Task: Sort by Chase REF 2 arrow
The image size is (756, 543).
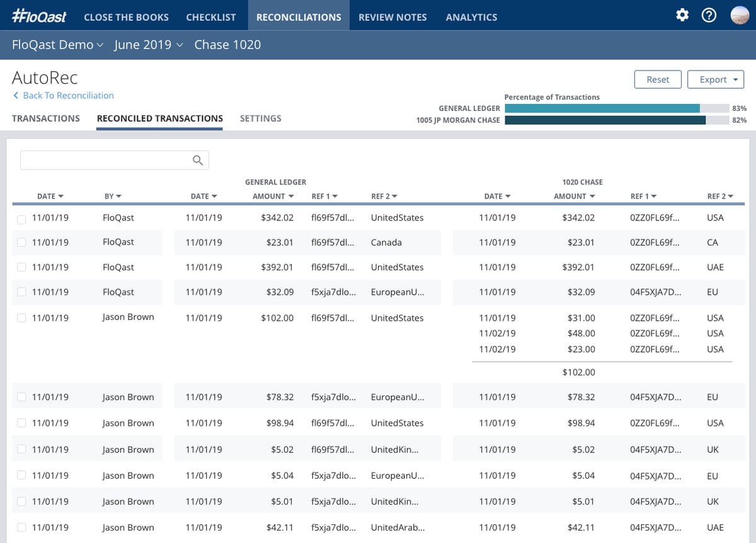Action: [731, 197]
